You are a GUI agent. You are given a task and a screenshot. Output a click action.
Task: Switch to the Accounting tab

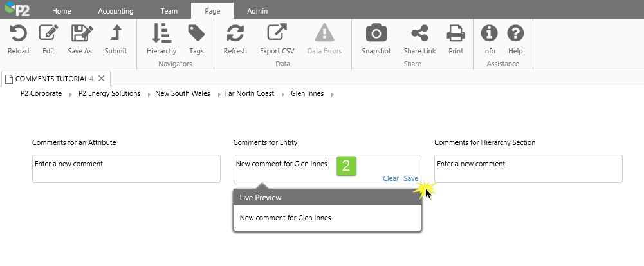(116, 11)
